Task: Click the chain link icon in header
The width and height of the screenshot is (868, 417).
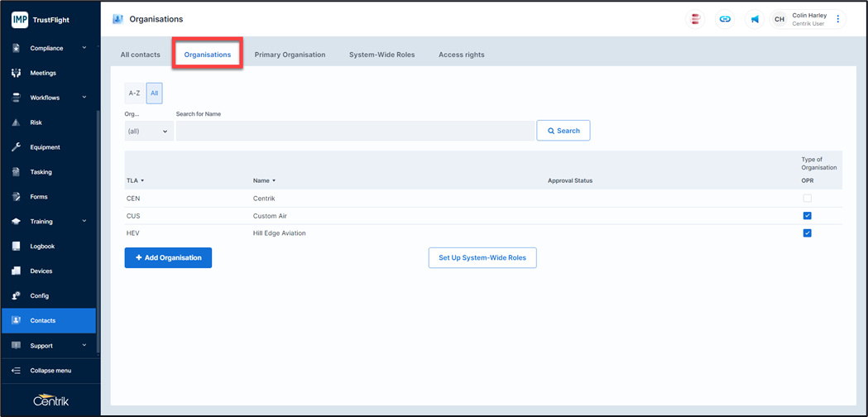Action: pos(725,19)
